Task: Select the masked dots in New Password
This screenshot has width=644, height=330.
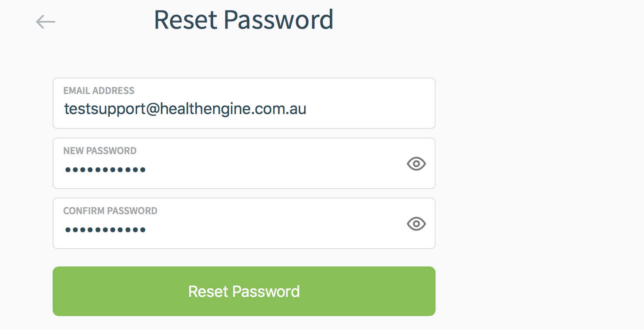Action: click(105, 169)
